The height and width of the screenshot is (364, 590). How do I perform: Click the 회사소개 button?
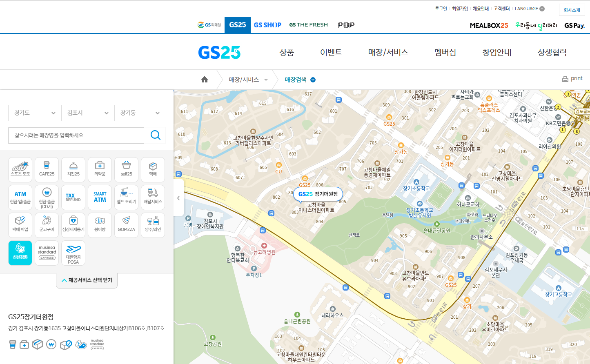(x=572, y=10)
